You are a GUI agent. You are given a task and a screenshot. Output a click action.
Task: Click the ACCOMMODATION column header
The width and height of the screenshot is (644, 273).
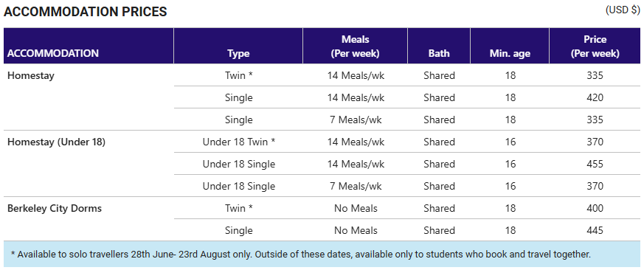53,53
